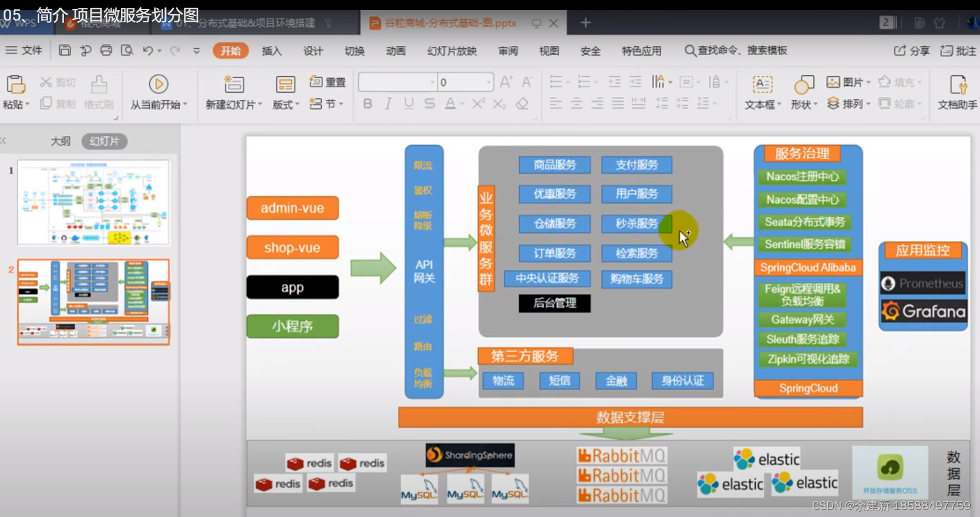
Task: Open the Layout (版式) dropdown
Action: (x=286, y=105)
